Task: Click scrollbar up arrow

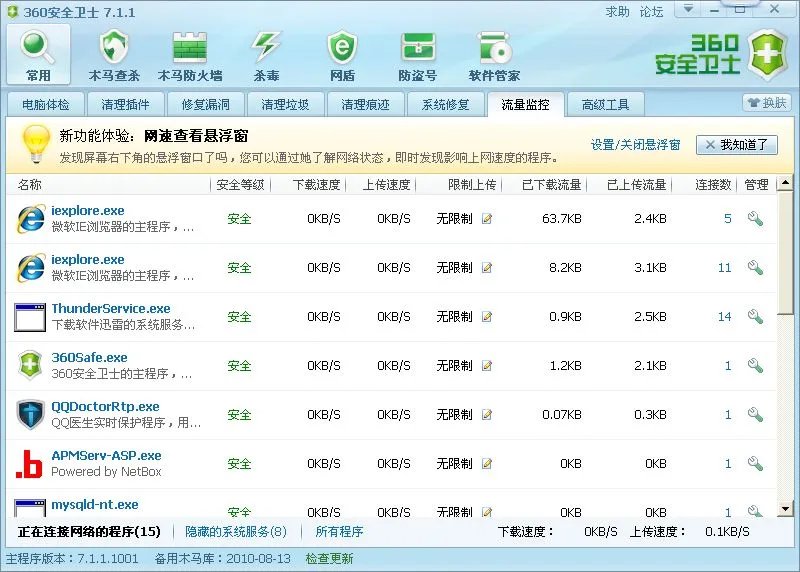Action: [x=785, y=183]
